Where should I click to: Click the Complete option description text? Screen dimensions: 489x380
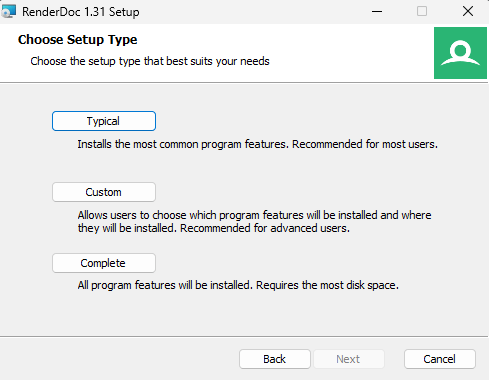(x=238, y=285)
